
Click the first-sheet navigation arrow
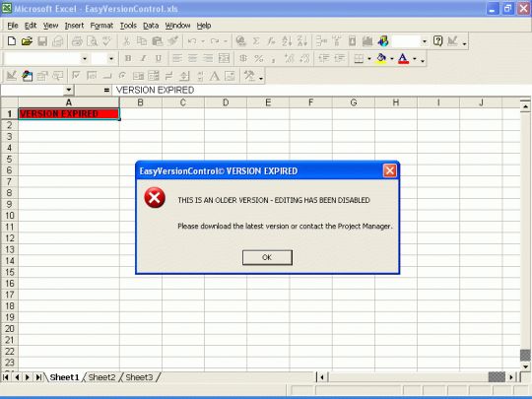(x=6, y=377)
